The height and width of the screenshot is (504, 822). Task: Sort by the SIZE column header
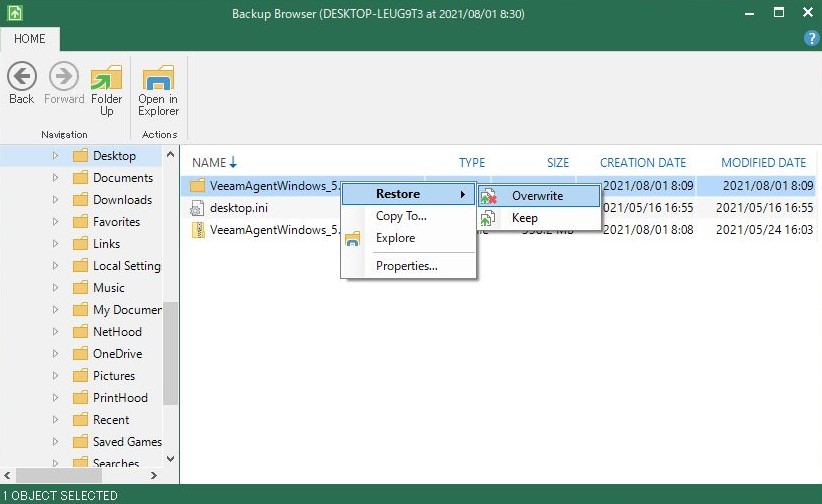coord(558,163)
